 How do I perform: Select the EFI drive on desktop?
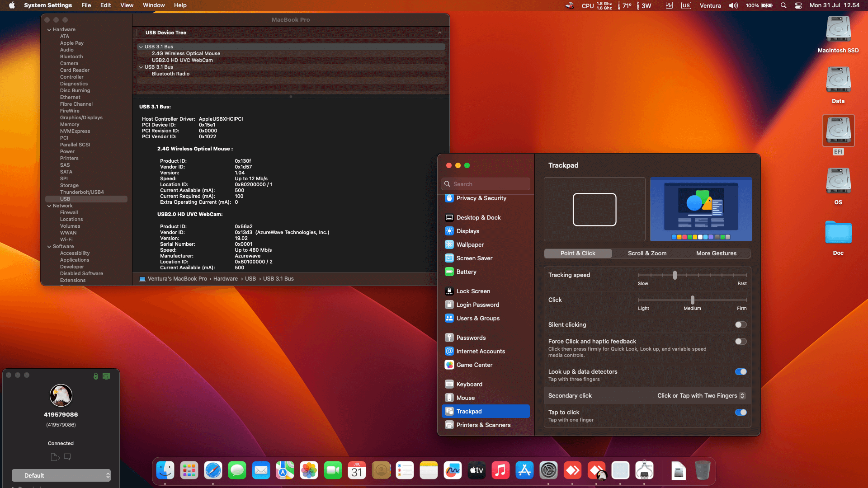click(838, 135)
